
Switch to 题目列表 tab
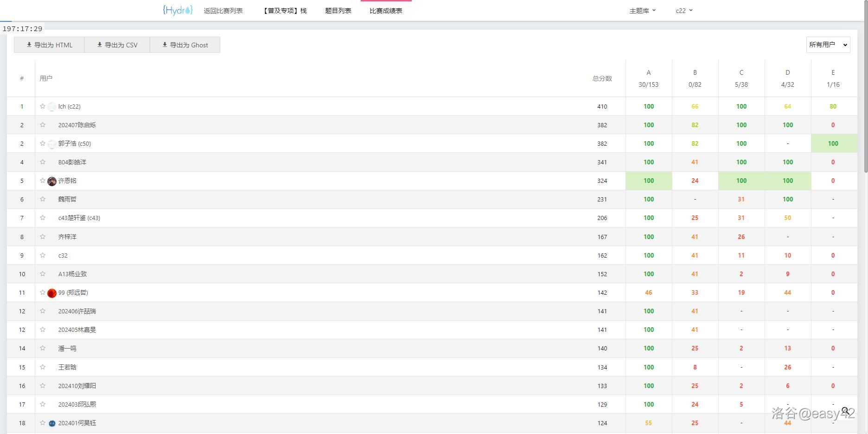click(x=338, y=11)
